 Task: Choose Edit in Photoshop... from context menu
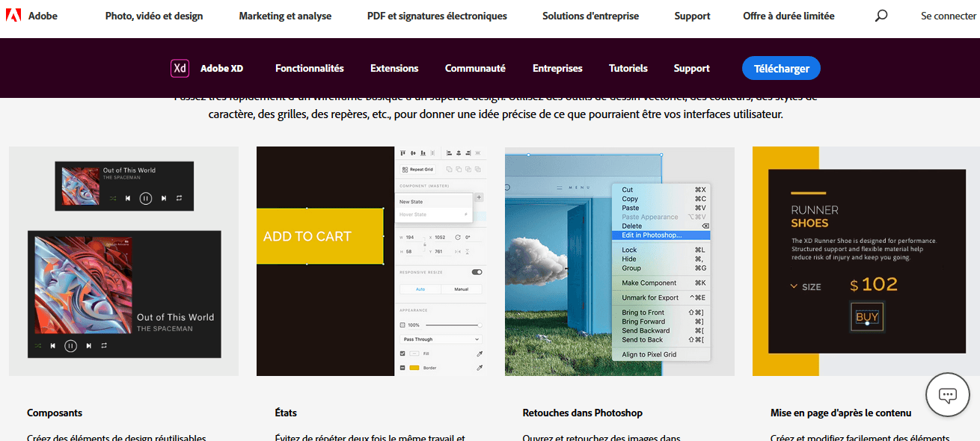pos(662,235)
